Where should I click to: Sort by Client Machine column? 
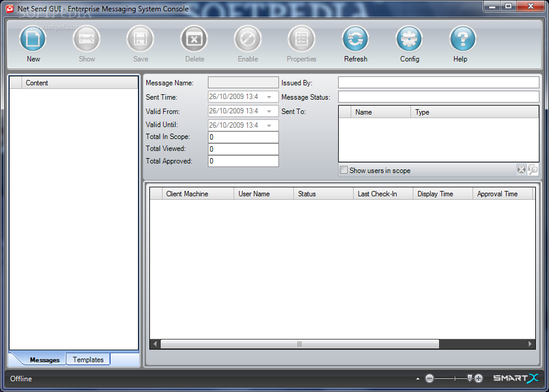(198, 194)
